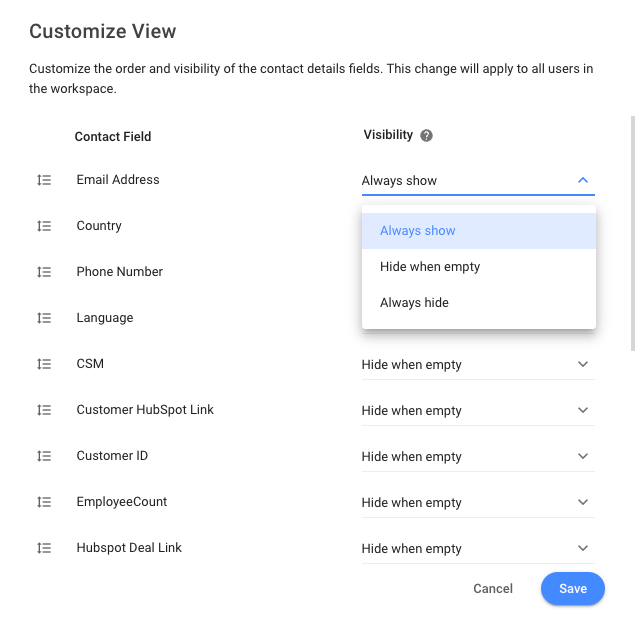Click the Email Address drag handle icon
Screen dimensions: 635x625
[x=44, y=180]
